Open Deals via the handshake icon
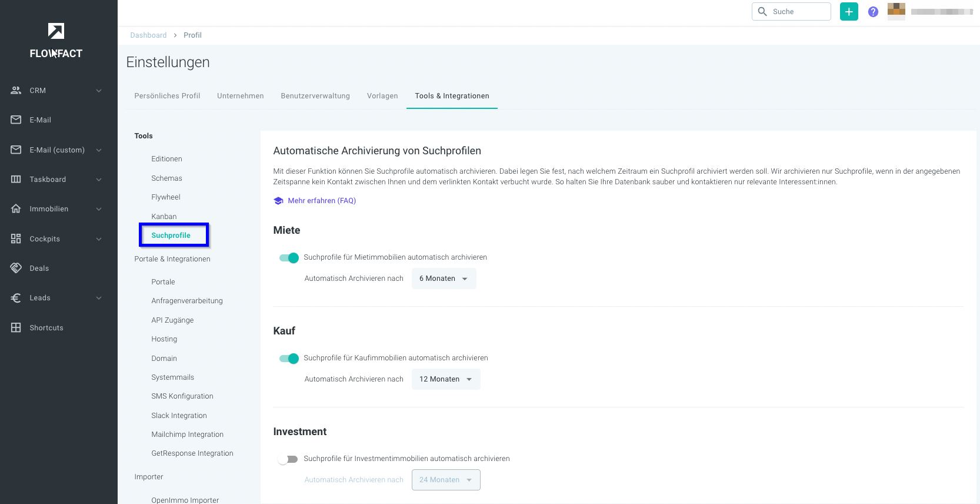This screenshot has width=980, height=504. [x=16, y=268]
